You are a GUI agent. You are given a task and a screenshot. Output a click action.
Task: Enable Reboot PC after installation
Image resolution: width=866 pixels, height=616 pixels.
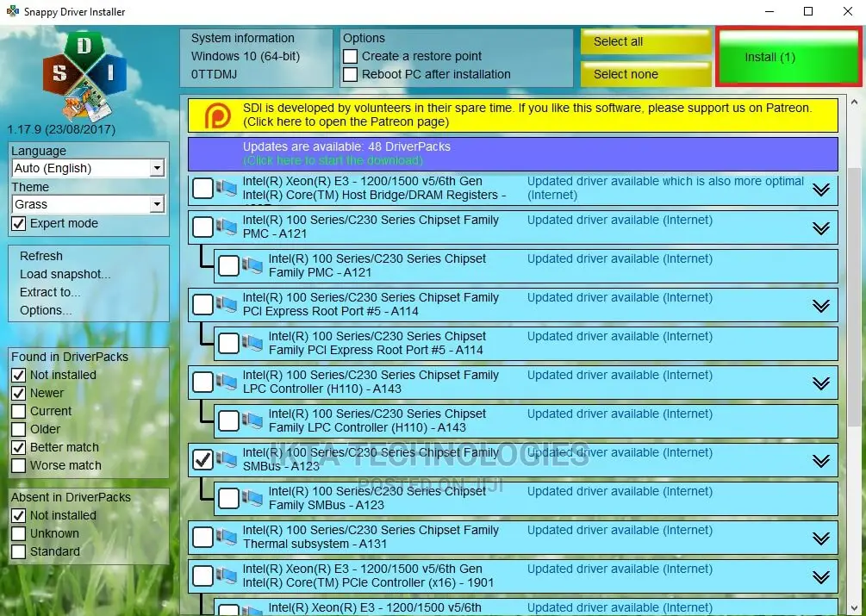[x=350, y=74]
